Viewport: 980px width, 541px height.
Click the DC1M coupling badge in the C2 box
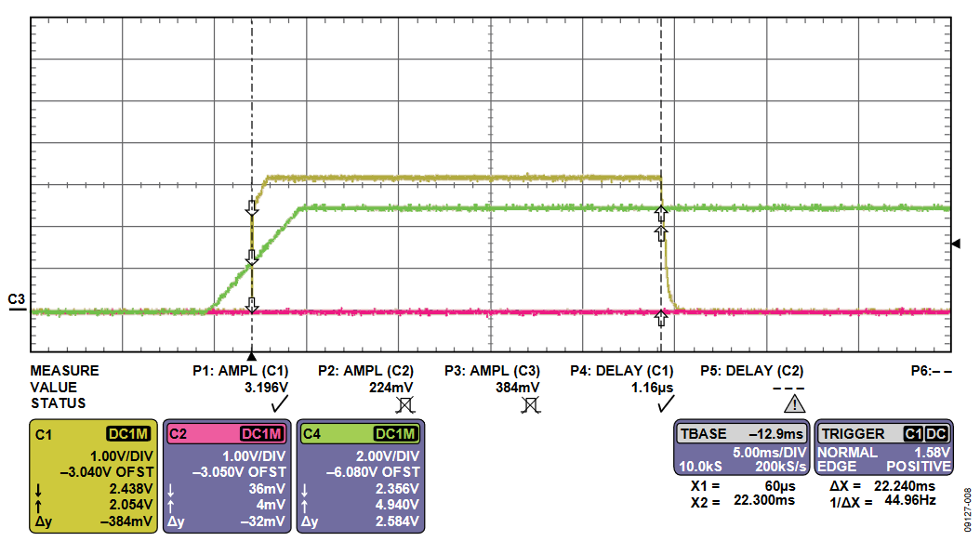[x=264, y=433]
